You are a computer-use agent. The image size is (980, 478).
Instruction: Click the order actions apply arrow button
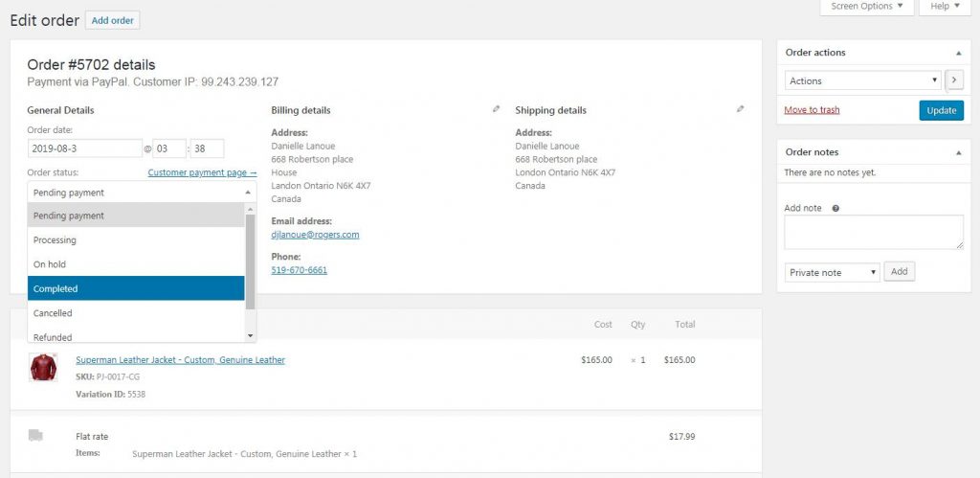pyautogui.click(x=954, y=80)
